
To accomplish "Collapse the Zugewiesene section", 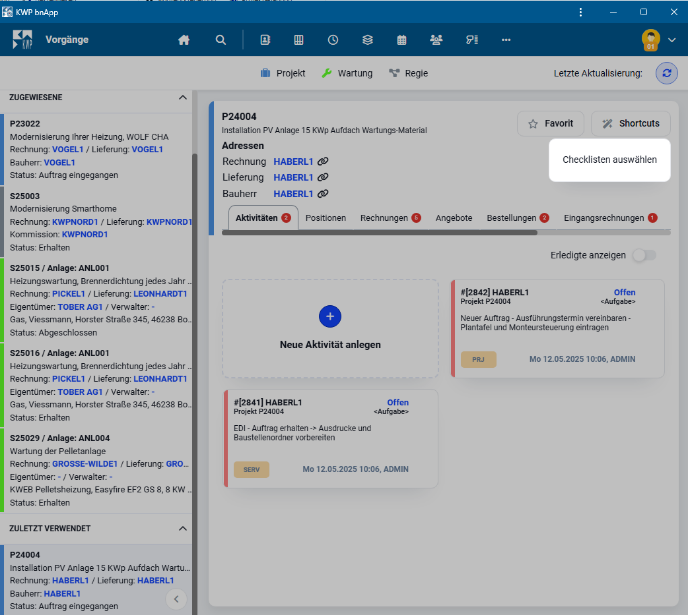I will [x=182, y=98].
